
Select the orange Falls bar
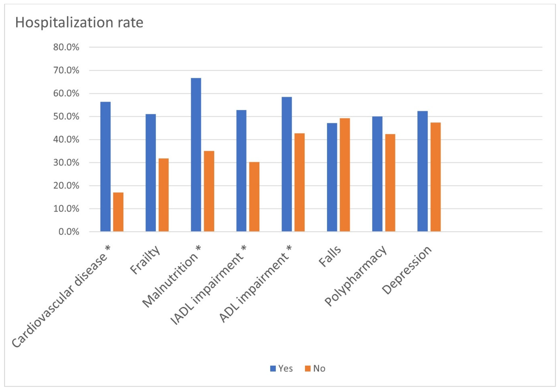point(345,175)
